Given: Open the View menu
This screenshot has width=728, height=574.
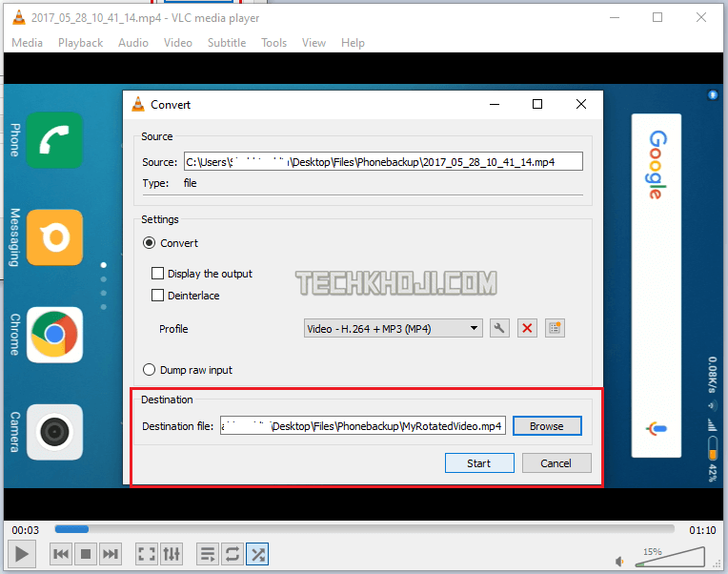Looking at the screenshot, I should point(313,43).
